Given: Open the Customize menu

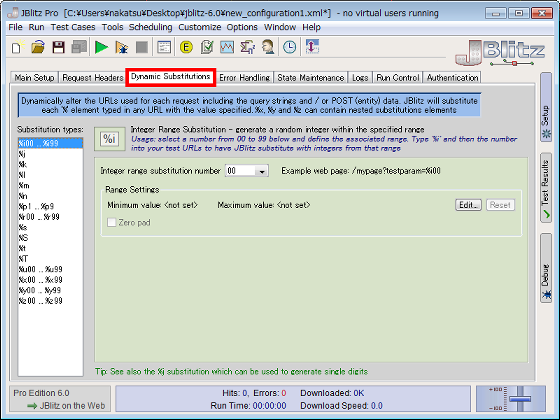Looking at the screenshot, I should [200, 27].
